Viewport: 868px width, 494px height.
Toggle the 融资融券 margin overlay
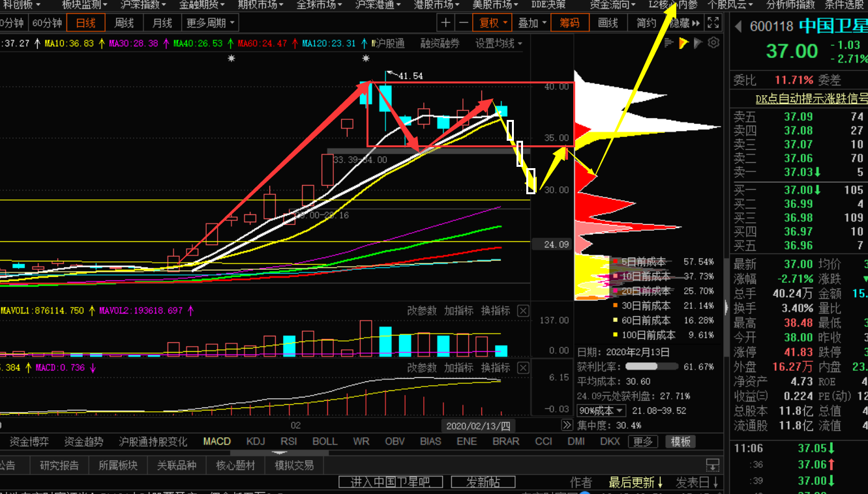pos(440,44)
